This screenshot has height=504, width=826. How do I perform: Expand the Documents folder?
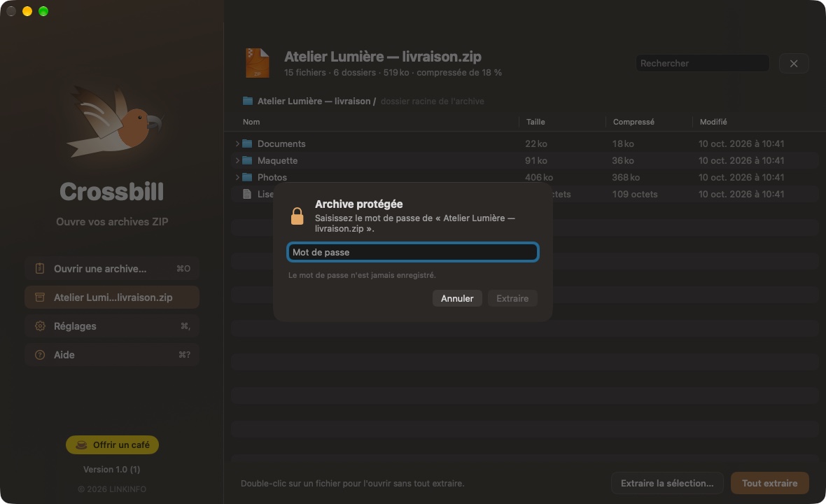(x=237, y=143)
